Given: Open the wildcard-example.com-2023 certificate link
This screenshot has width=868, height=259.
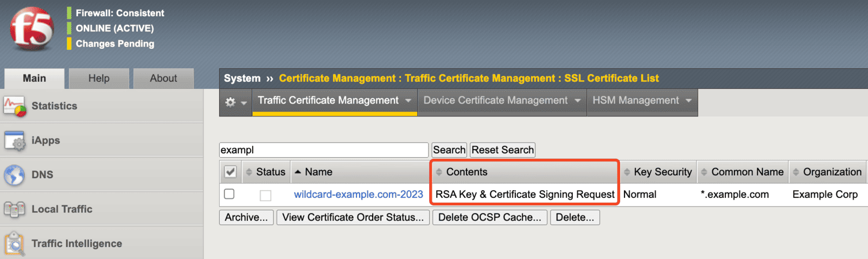Looking at the screenshot, I should pyautogui.click(x=359, y=195).
